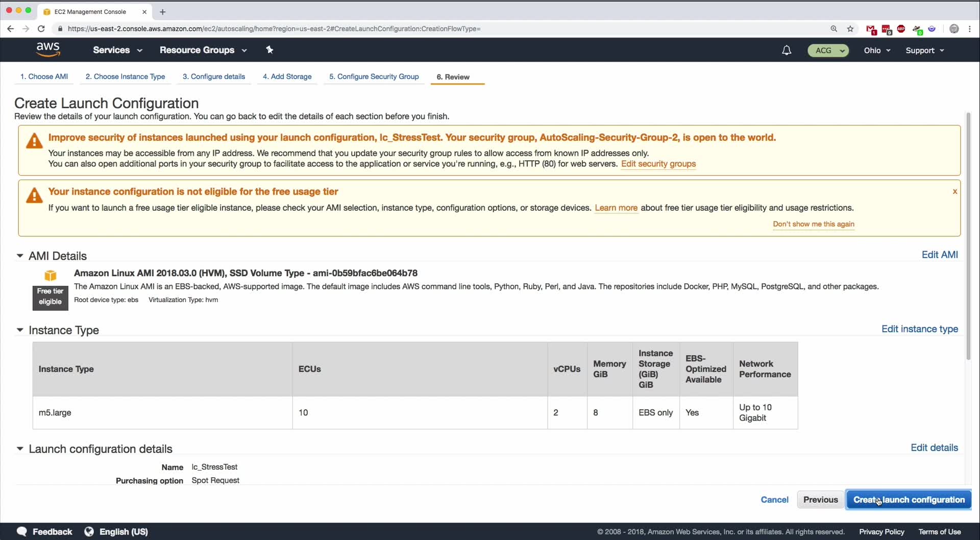This screenshot has width=980, height=540.
Task: Click the Edit instance type link
Action: click(x=920, y=329)
